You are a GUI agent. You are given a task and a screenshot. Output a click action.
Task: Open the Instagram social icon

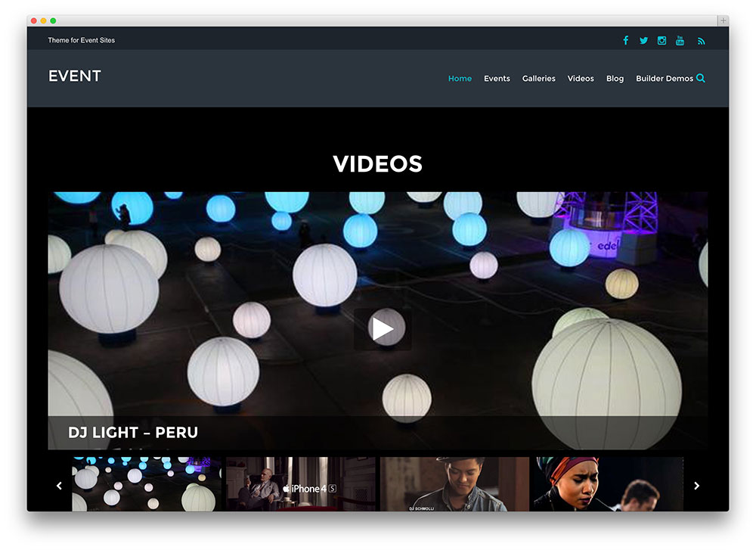[662, 41]
